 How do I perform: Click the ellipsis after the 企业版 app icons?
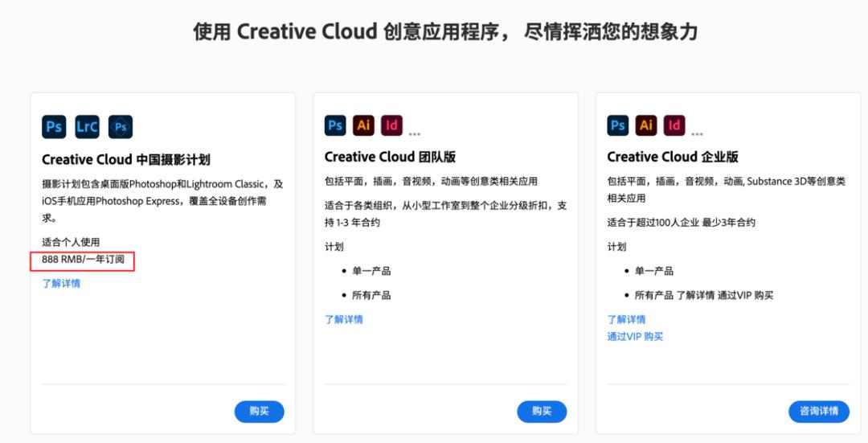[697, 133]
